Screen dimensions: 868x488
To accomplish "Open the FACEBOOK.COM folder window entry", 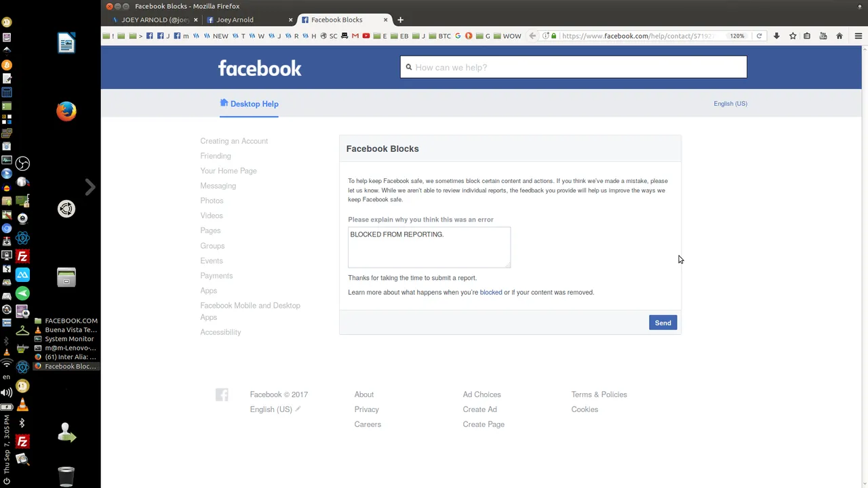I will pyautogui.click(x=66, y=321).
